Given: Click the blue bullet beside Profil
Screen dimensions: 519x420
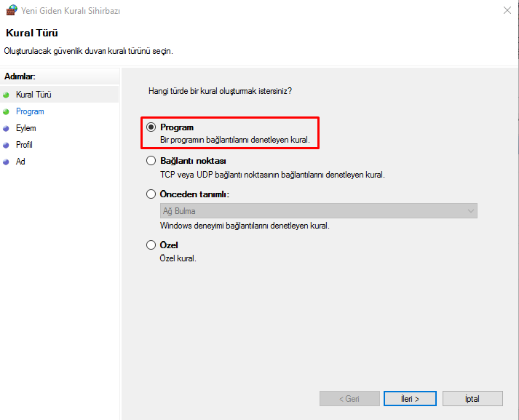Looking at the screenshot, I should pos(7,145).
